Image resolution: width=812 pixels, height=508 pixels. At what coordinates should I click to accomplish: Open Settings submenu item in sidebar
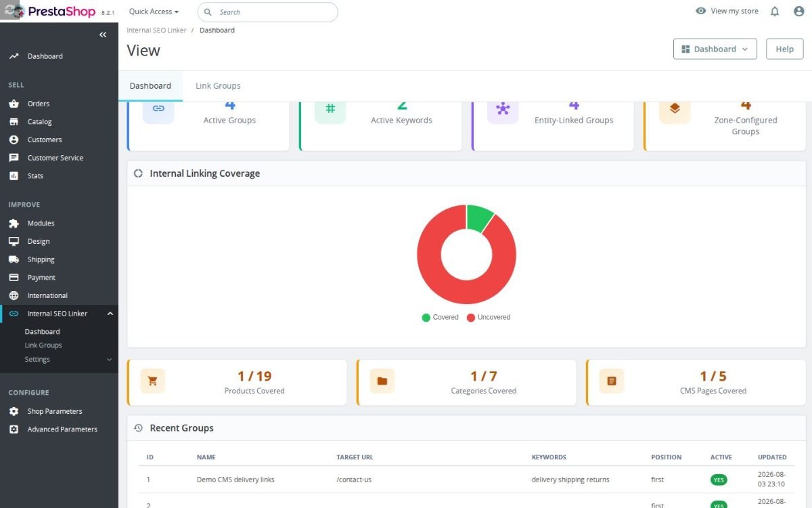[37, 360]
